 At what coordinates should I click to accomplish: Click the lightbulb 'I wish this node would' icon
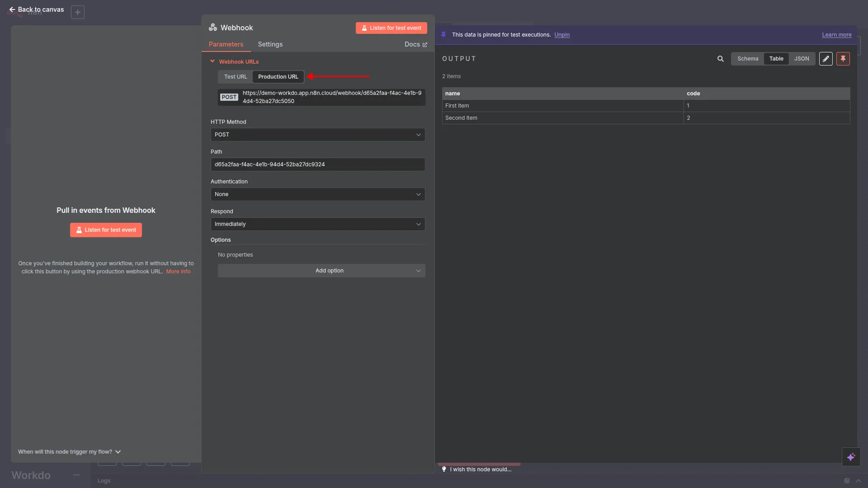(x=444, y=469)
